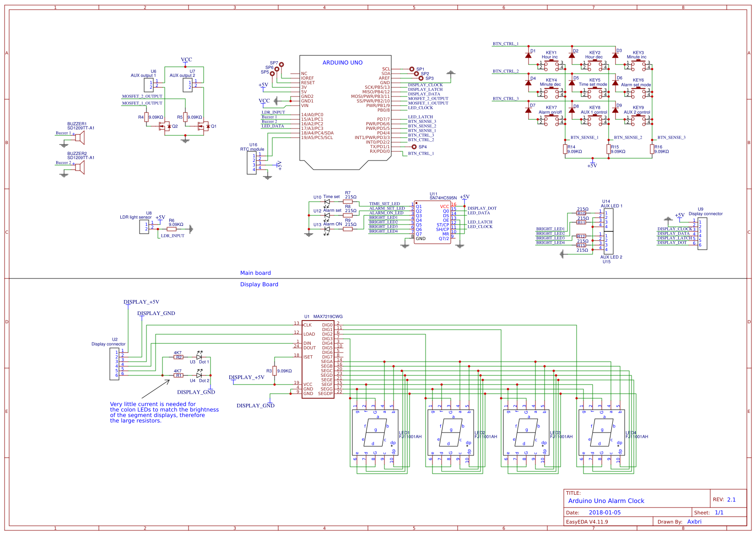Click the Main board label
Viewport: 756px width, 535px height.
click(256, 273)
